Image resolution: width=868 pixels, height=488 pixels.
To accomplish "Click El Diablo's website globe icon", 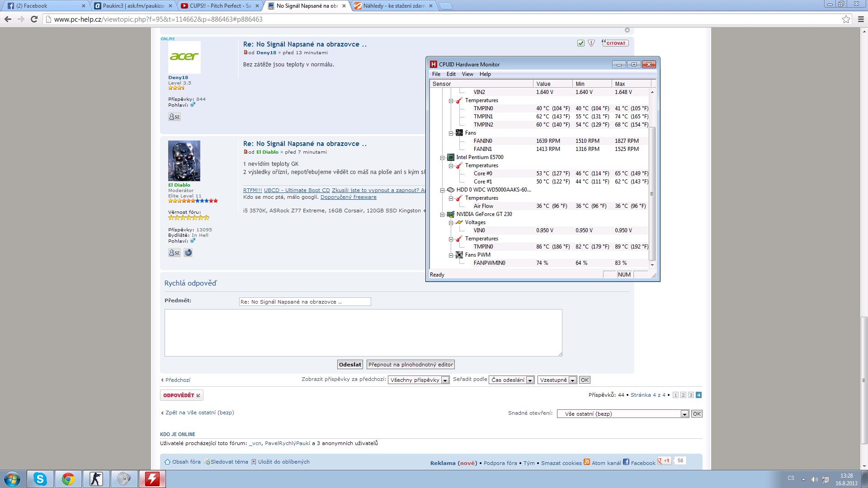I will pyautogui.click(x=188, y=253).
